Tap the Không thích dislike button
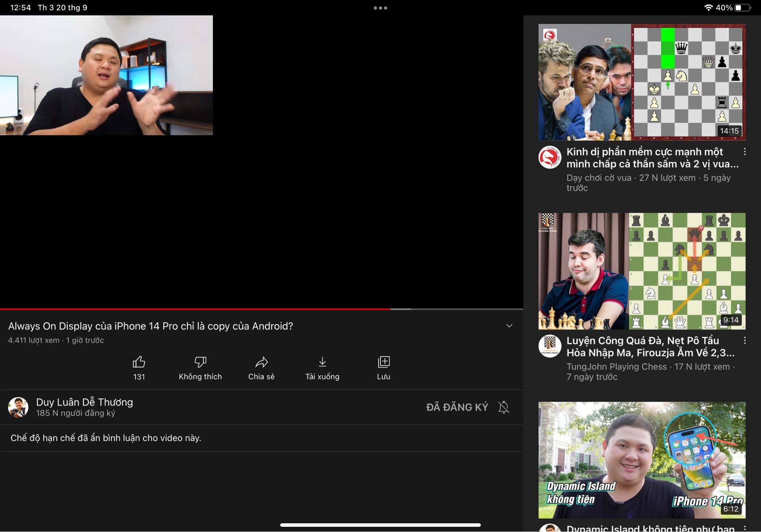The height and width of the screenshot is (532, 761). click(200, 368)
